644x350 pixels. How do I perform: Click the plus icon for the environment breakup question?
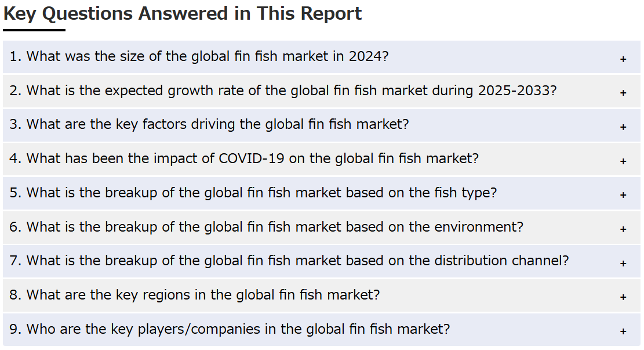click(x=623, y=229)
